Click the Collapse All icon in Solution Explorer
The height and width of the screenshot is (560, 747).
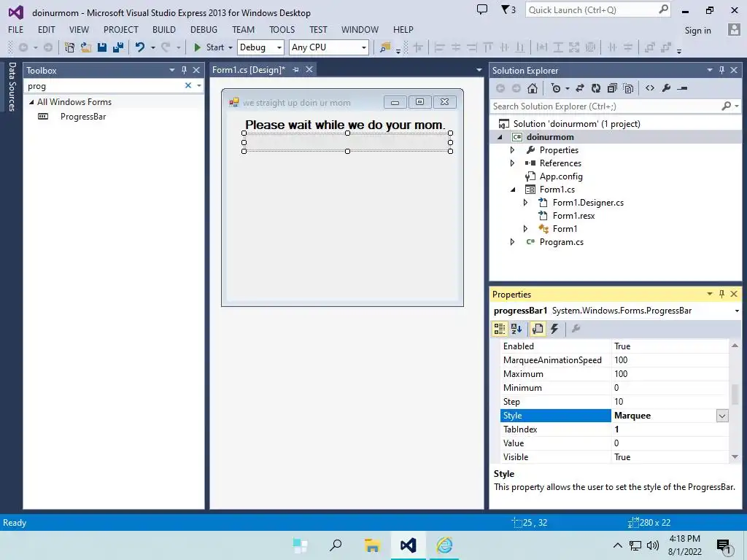(612, 88)
